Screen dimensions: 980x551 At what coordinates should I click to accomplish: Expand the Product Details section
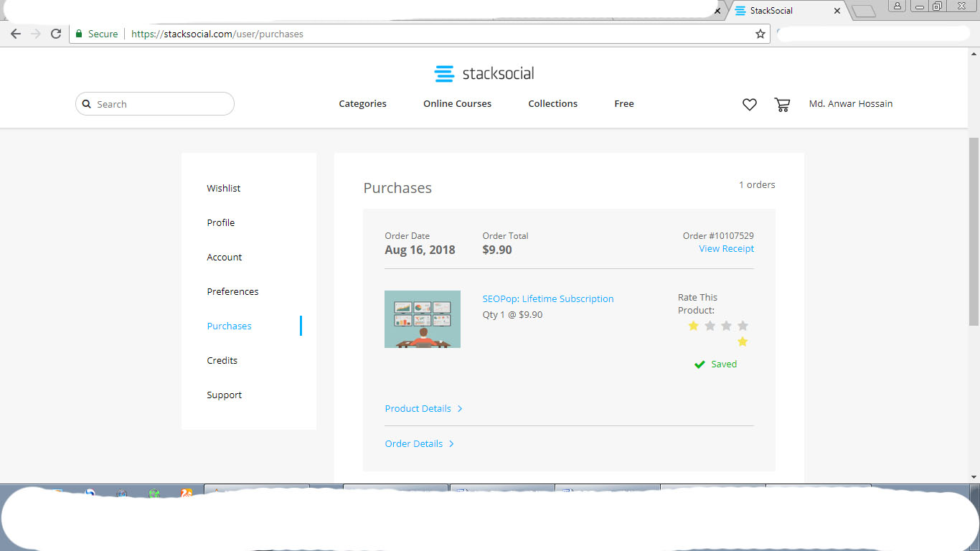pos(424,408)
